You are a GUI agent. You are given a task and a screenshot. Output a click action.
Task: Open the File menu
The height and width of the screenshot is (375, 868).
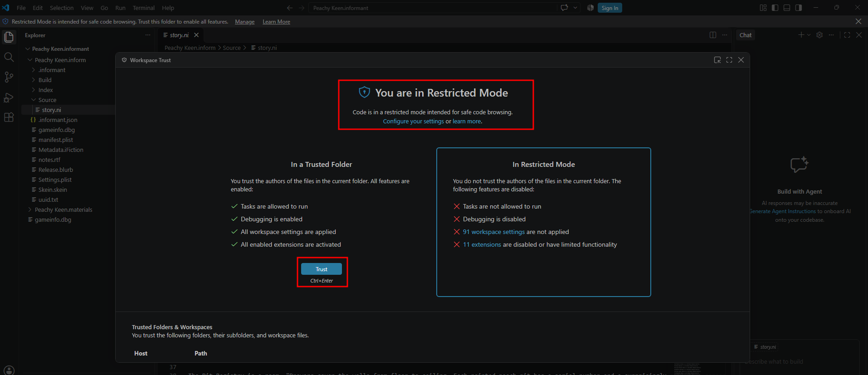[21, 8]
